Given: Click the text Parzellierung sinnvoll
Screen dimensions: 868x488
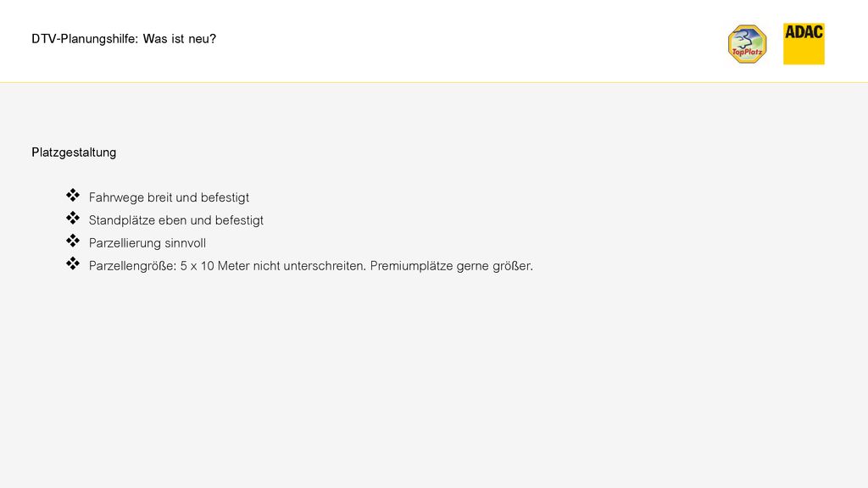Looking at the screenshot, I should click(147, 243).
